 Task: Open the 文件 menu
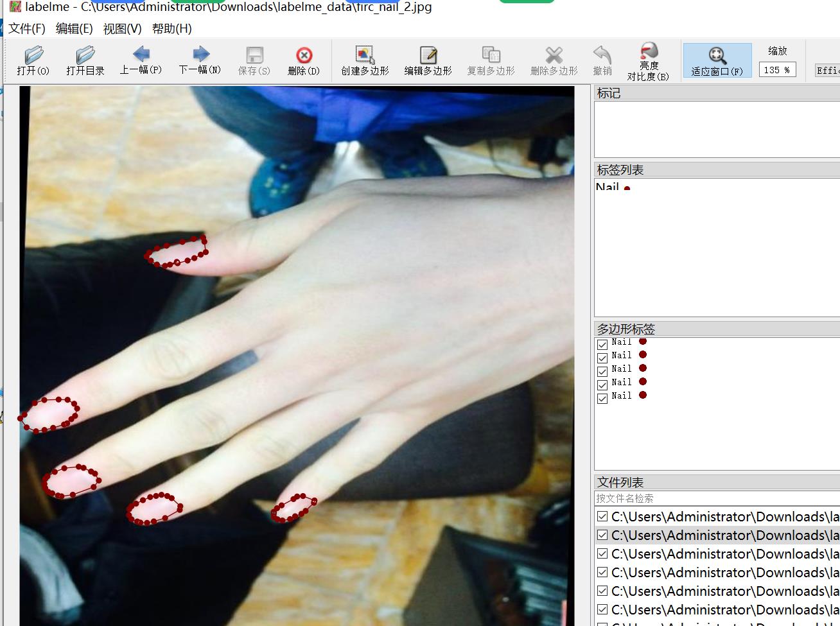click(27, 28)
